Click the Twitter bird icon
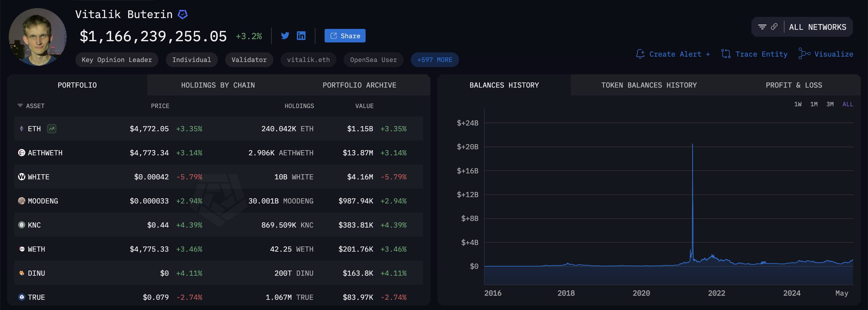The height and width of the screenshot is (310, 868). point(285,36)
